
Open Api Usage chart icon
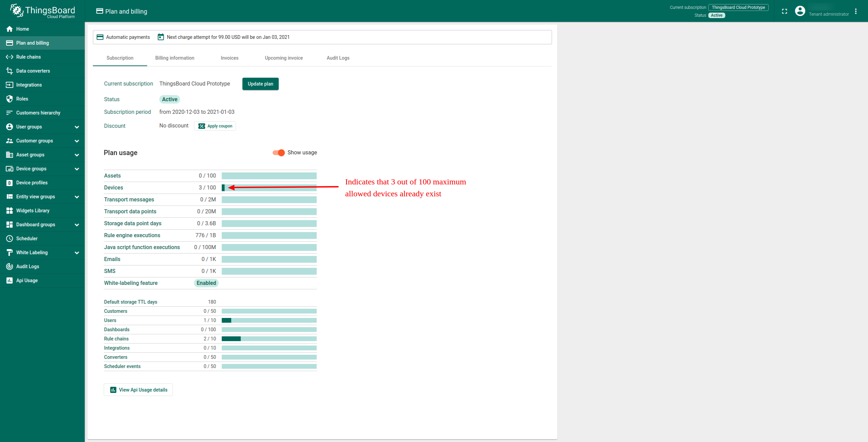click(10, 280)
